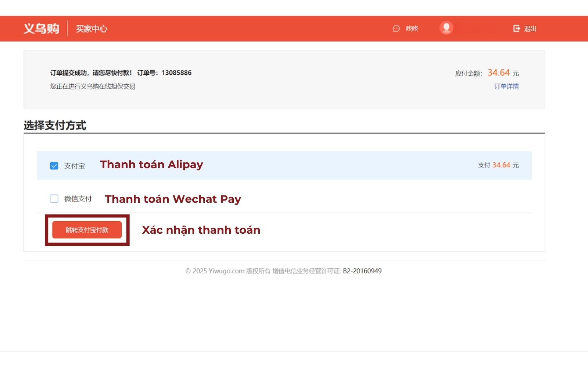Click the logout arrow icon

516,28
